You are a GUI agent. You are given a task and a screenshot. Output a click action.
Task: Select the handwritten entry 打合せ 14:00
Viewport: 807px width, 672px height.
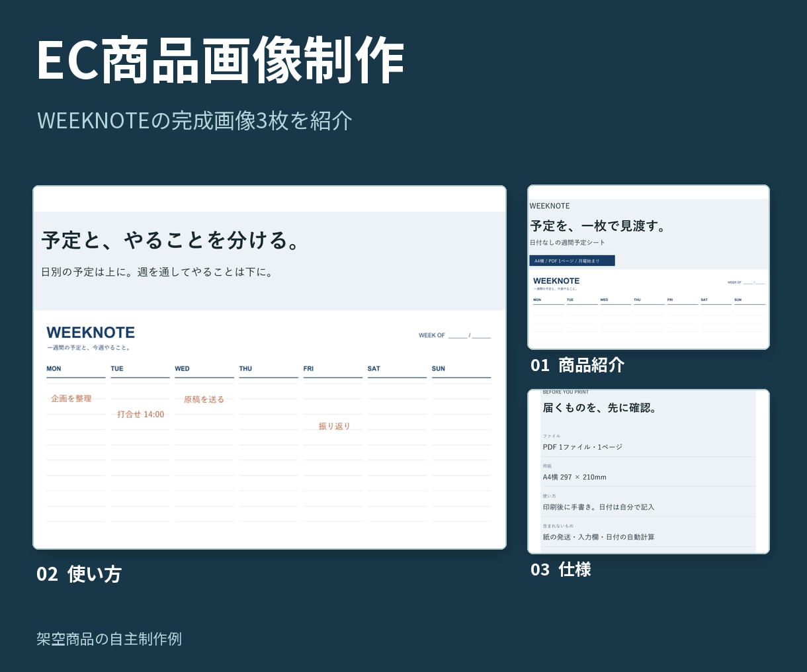tap(141, 414)
